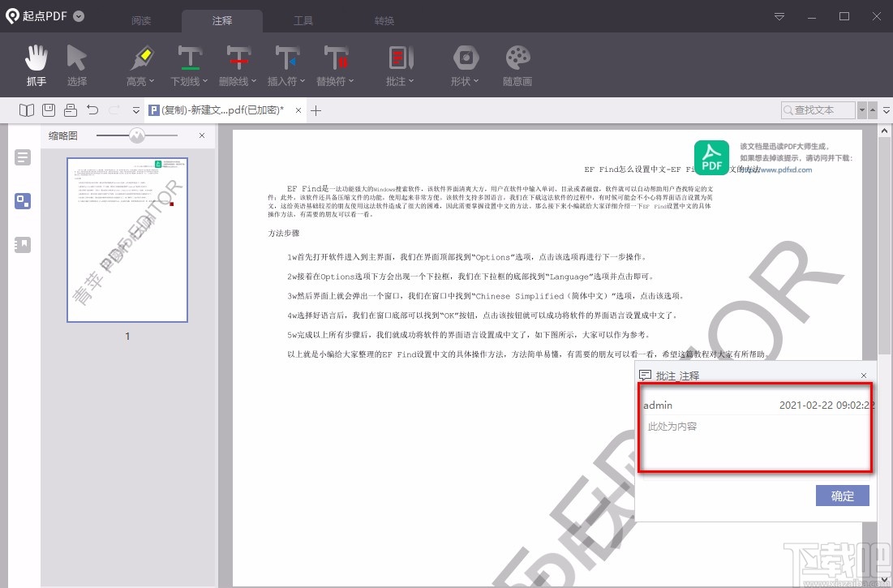This screenshot has height=588, width=893.
Task: Activate the 批注 annotation note tool
Action: [x=400, y=65]
